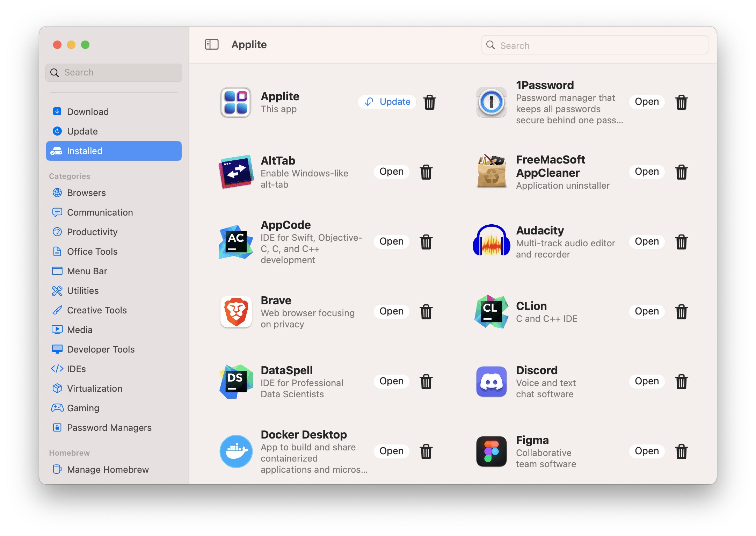Update the Applite app
The width and height of the screenshot is (756, 536).
[x=387, y=102]
